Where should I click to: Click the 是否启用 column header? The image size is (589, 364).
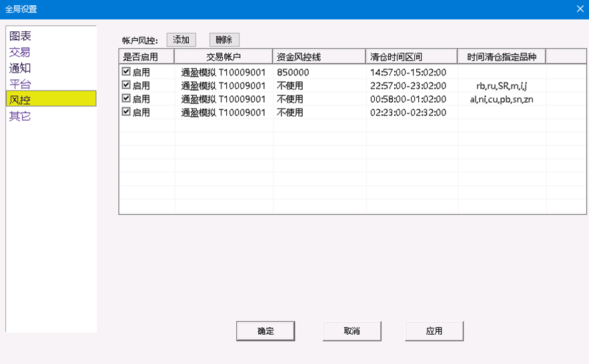(x=147, y=57)
